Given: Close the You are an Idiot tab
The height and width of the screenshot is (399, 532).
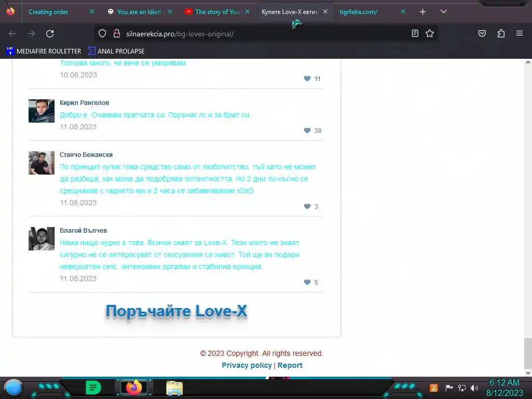Looking at the screenshot, I should (170, 11).
